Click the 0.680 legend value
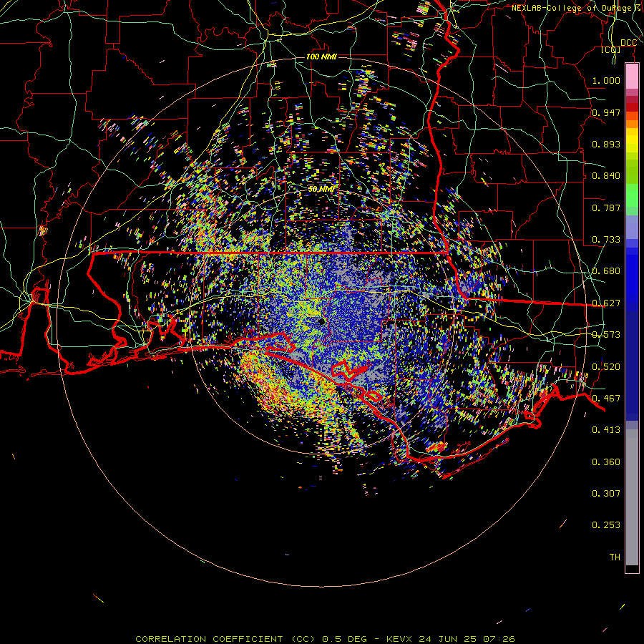644x644 pixels. (x=606, y=271)
